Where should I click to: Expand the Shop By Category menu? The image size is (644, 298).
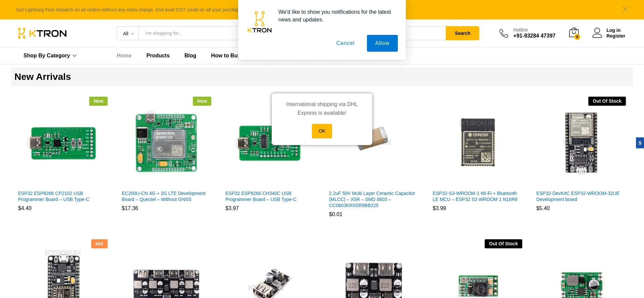click(x=50, y=56)
